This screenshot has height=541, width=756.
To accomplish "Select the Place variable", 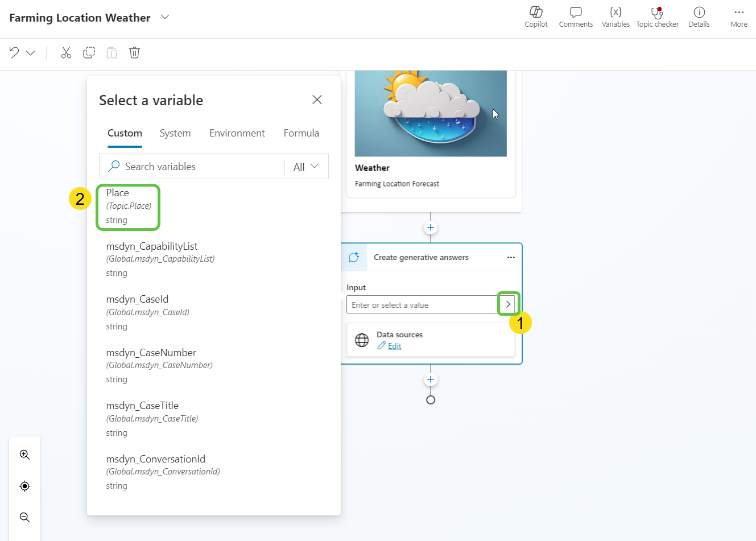I will pos(128,207).
